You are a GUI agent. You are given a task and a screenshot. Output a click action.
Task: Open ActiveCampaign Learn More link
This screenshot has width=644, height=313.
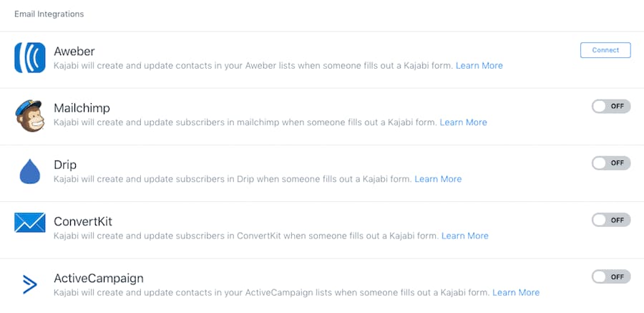(x=516, y=292)
